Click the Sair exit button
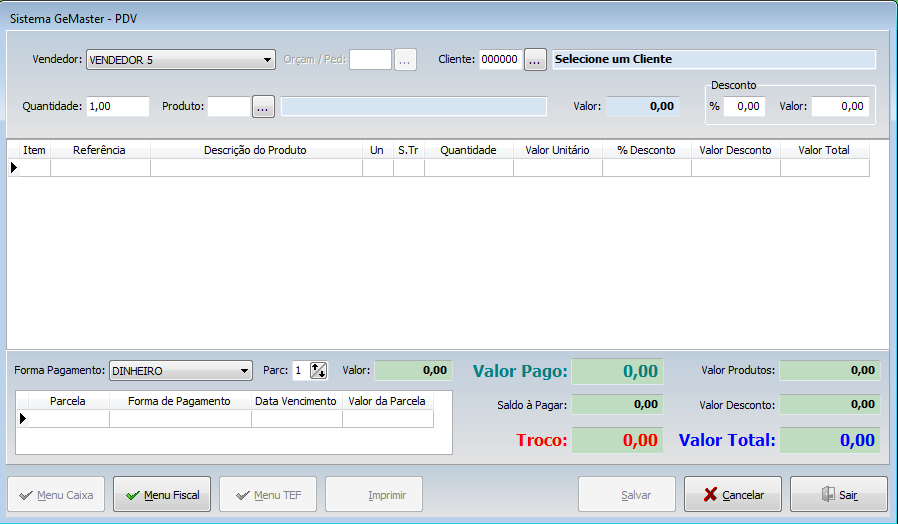The height and width of the screenshot is (524, 898). coord(838,494)
